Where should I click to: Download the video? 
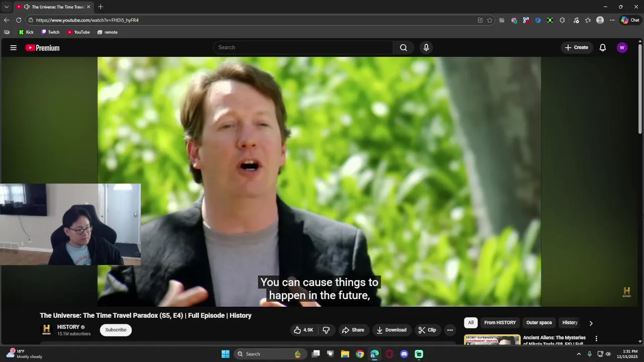coord(391,330)
